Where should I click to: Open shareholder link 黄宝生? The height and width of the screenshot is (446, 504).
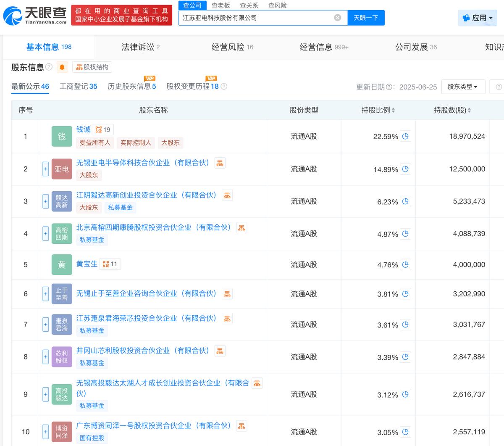pos(87,264)
